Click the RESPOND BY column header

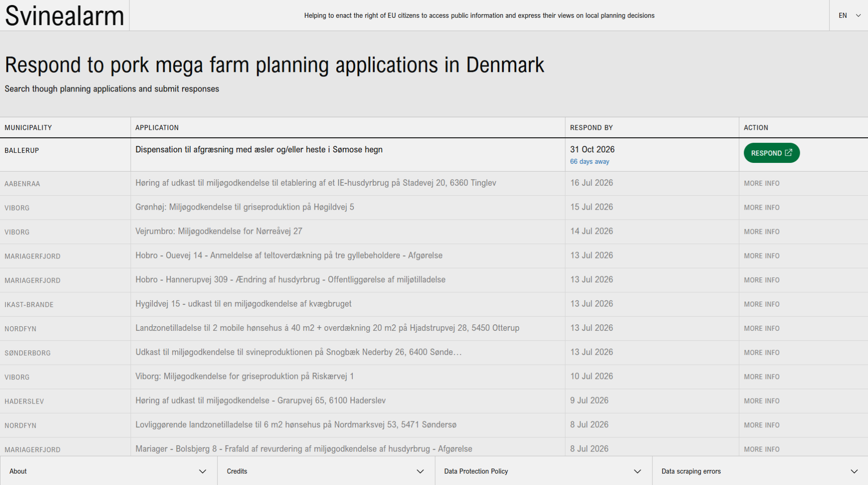coord(591,128)
